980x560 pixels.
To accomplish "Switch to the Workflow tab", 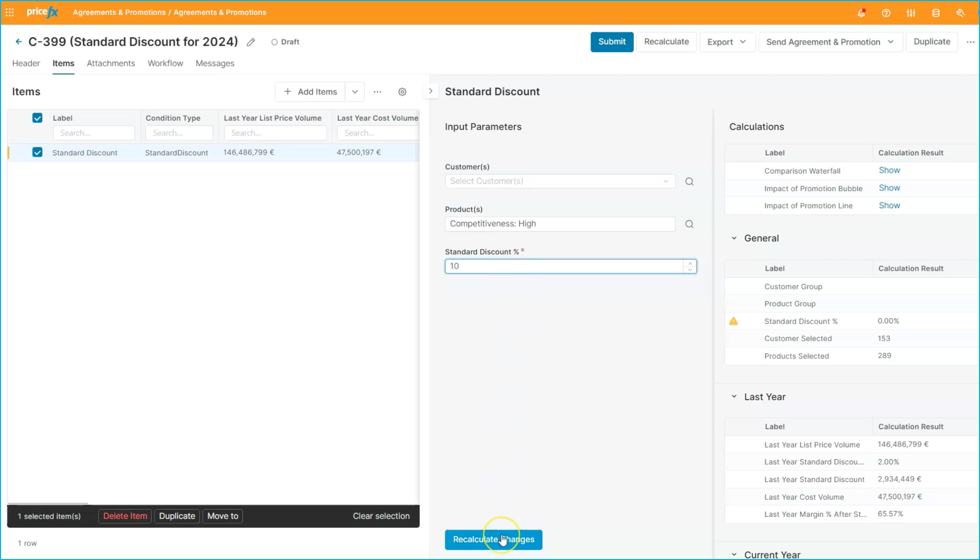I will pos(165,63).
